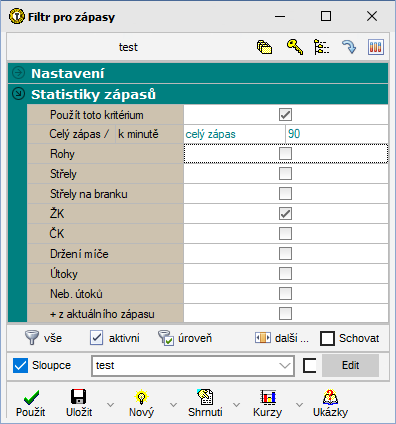Click the 'k minutě' label

pos(138,134)
